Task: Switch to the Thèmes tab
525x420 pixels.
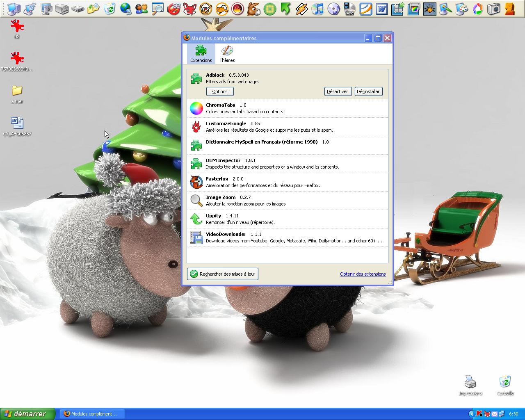Action: pos(227,54)
